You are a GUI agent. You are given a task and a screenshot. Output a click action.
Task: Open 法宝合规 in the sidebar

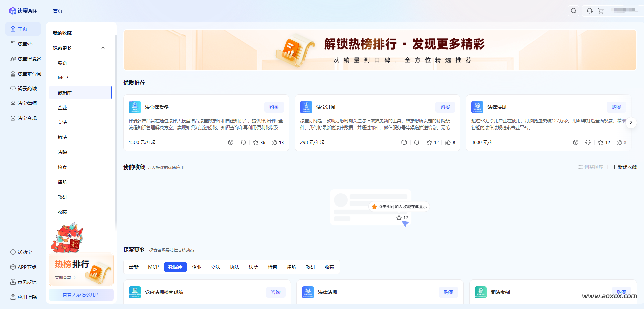pyautogui.click(x=23, y=118)
